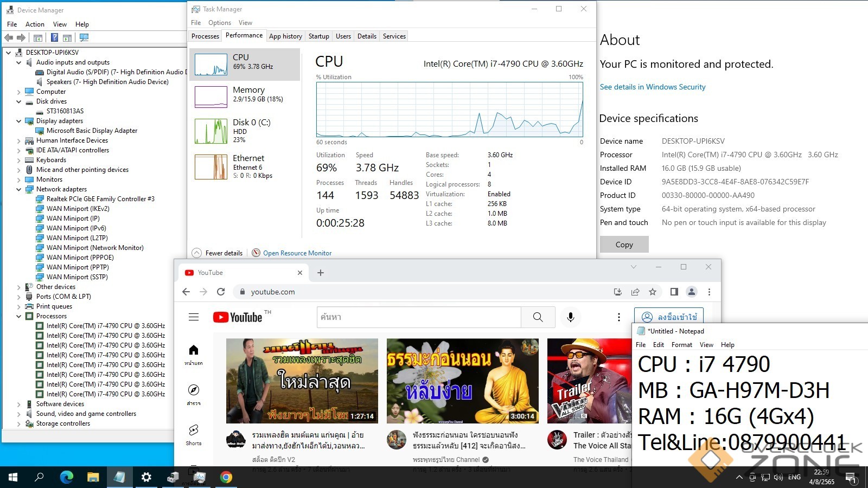Select the Ethernet performance panel
Screen dimensions: 868x488
pyautogui.click(x=245, y=166)
